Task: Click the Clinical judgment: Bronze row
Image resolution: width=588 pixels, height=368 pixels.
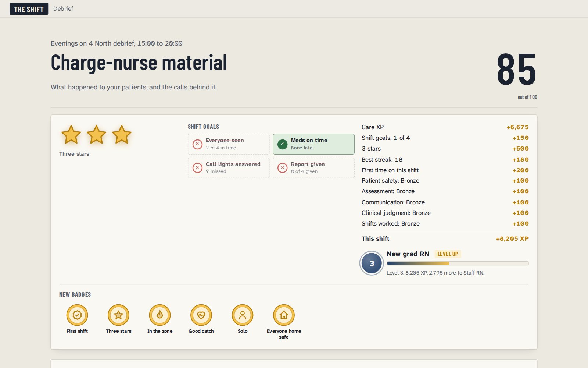Action: click(x=445, y=213)
